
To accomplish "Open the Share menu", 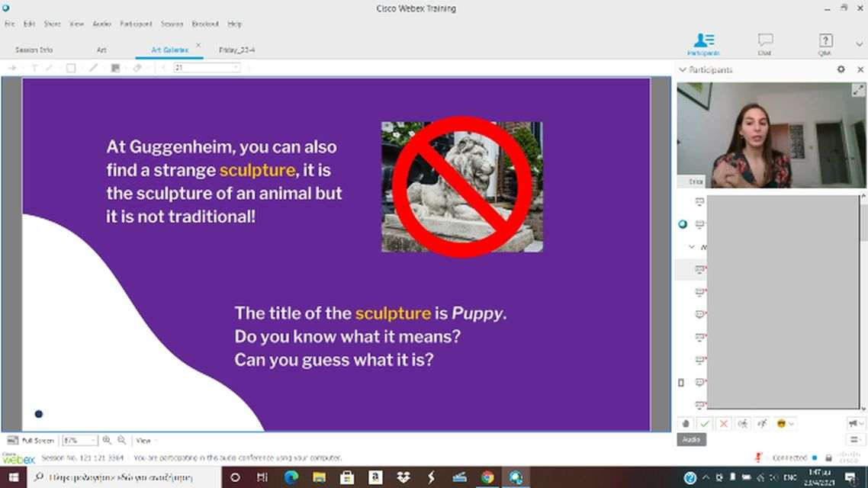I will point(52,24).
